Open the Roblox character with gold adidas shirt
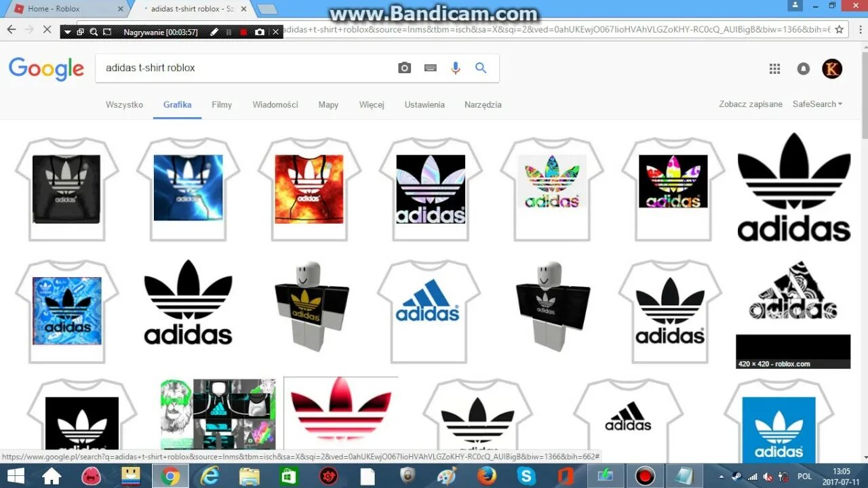Screen dimensions: 868x488 tap(311, 306)
